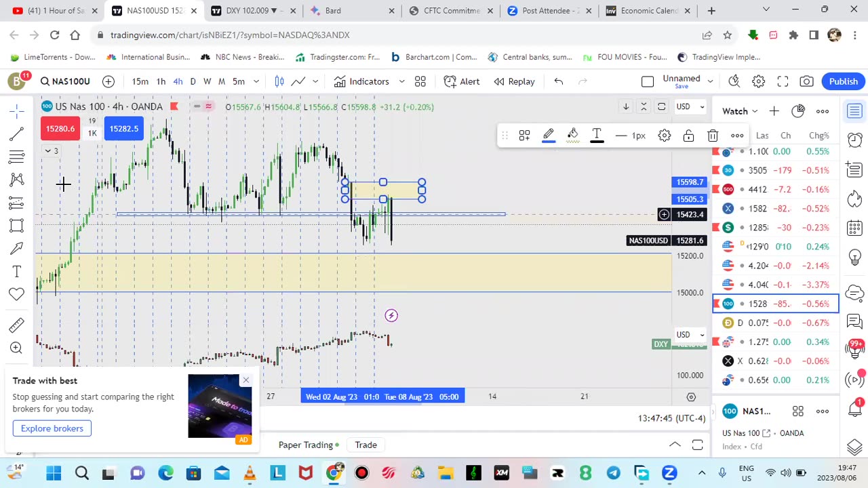Select the Text annotation tool
Viewport: 868px width, 488px height.
17,272
